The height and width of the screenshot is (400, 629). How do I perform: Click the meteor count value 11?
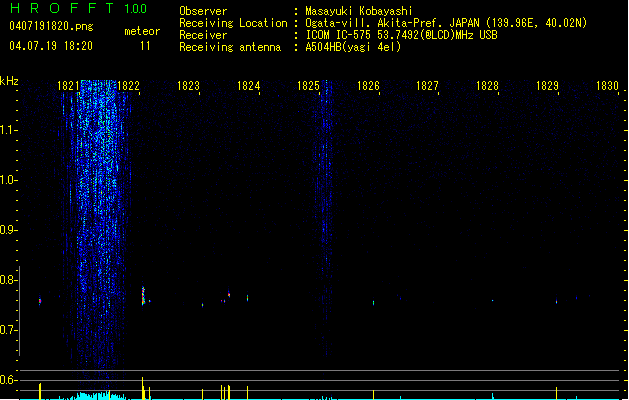point(145,46)
